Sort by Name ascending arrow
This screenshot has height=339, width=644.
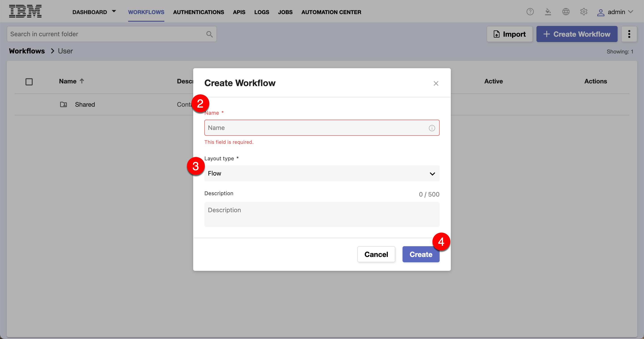coord(82,81)
